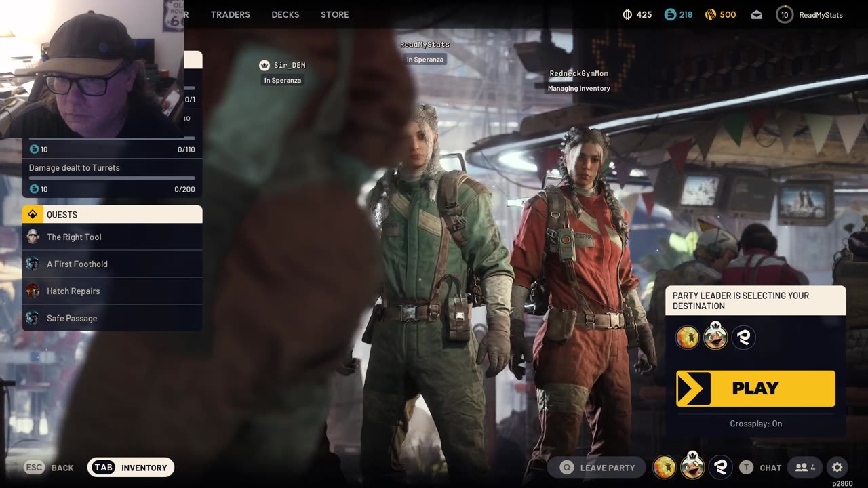Open A First Foothold quest
Screen dimensions: 868x488
point(112,264)
